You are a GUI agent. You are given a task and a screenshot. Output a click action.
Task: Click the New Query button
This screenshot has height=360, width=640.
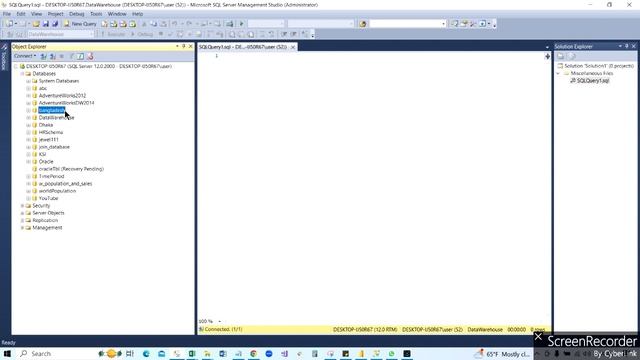(x=80, y=24)
